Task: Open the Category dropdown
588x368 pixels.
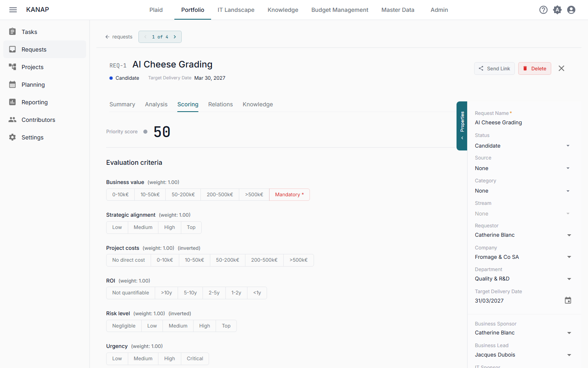Action: pos(523,191)
